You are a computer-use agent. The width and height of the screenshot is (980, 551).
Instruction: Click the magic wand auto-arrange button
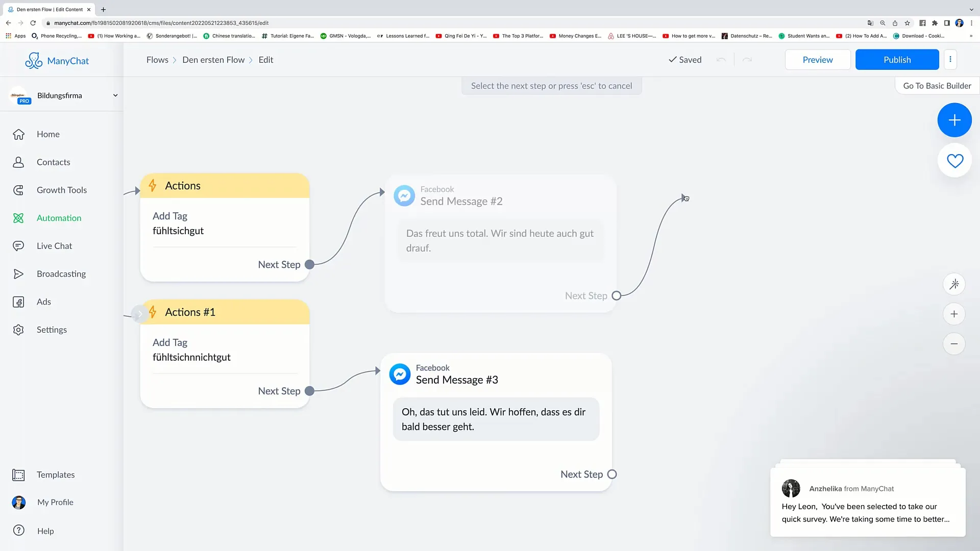(954, 284)
